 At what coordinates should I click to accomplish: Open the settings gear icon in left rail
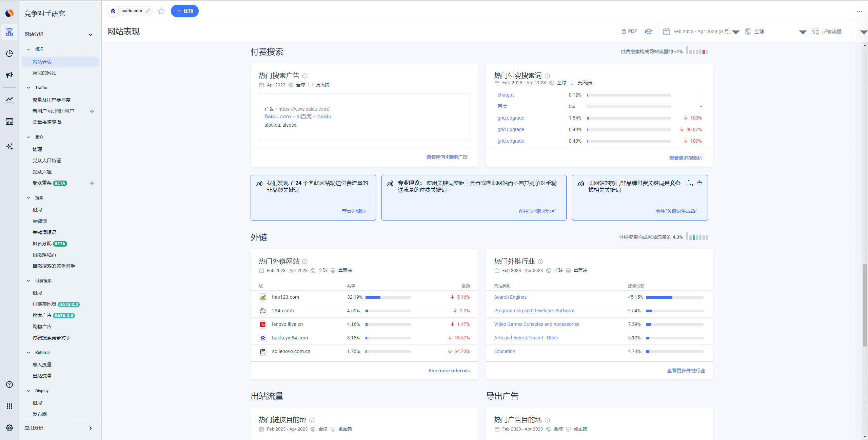[9, 428]
